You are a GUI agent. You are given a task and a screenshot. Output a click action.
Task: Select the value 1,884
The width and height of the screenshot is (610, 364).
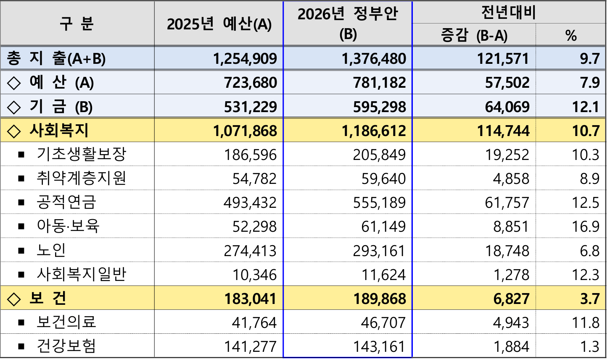click(511, 347)
